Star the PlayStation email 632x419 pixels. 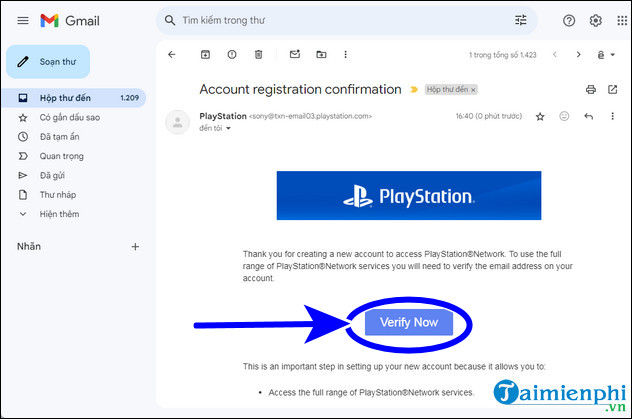click(540, 116)
